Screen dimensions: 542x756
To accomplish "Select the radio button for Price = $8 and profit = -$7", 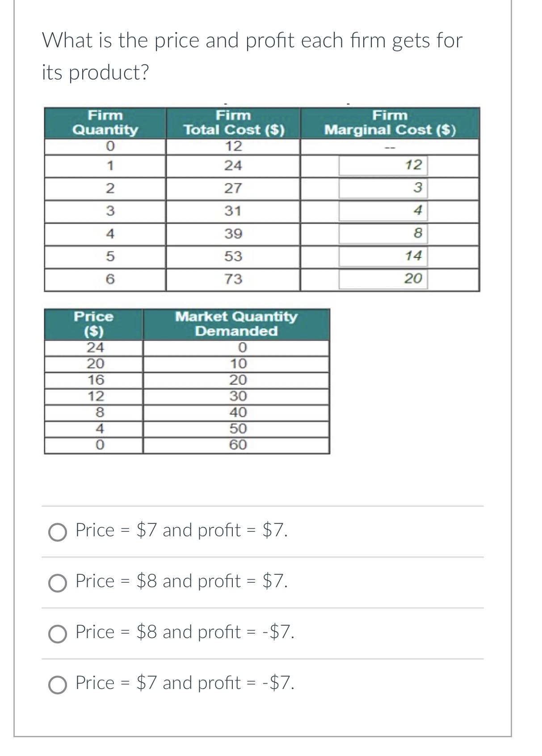I will [x=57, y=633].
